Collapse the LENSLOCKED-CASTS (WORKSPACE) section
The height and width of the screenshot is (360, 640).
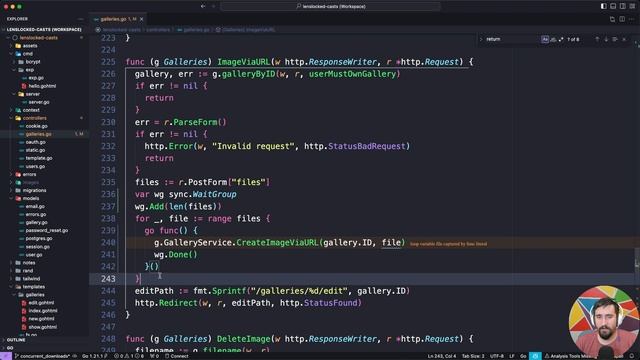pos(43,29)
